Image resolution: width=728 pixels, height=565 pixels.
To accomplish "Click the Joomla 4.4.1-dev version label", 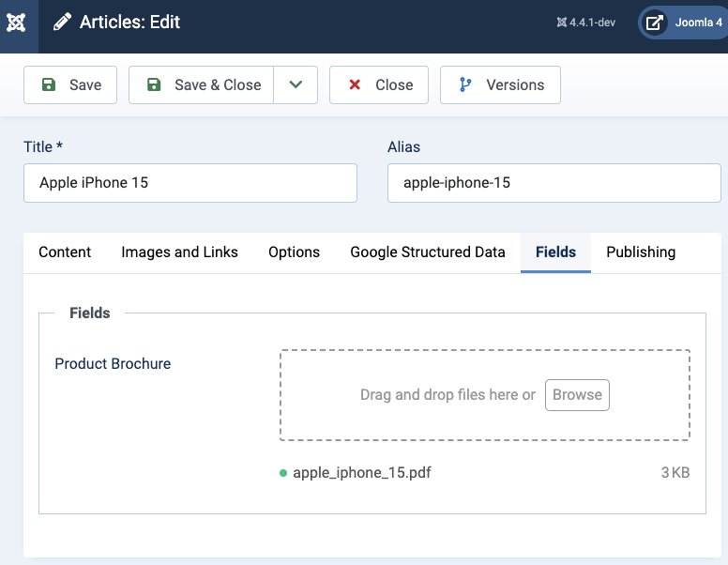I will pyautogui.click(x=586, y=23).
